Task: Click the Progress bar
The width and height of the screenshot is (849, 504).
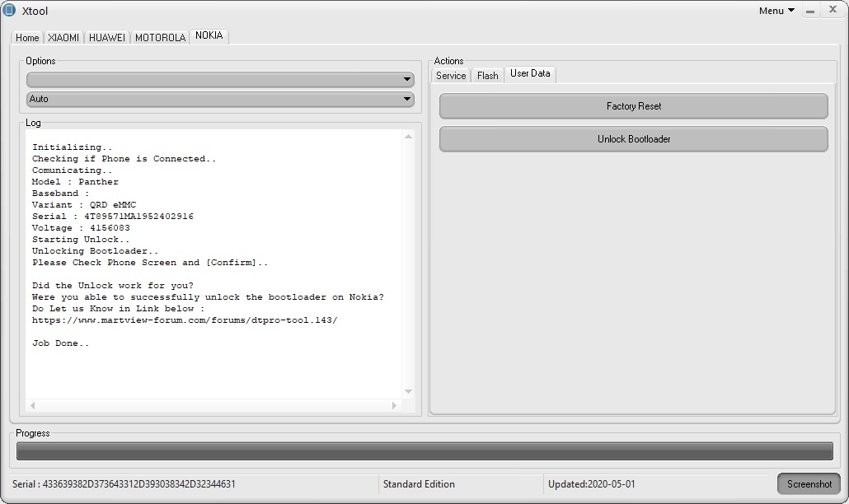Action: [x=424, y=451]
